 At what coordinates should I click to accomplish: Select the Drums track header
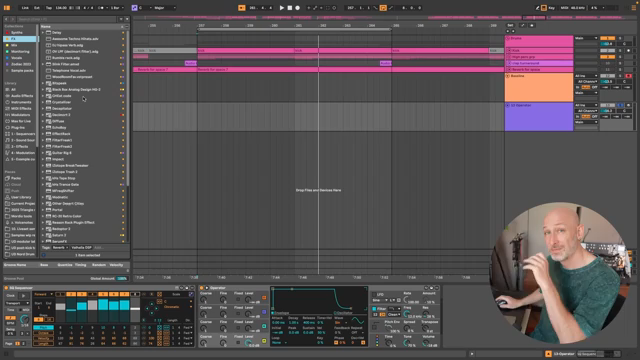539,41
